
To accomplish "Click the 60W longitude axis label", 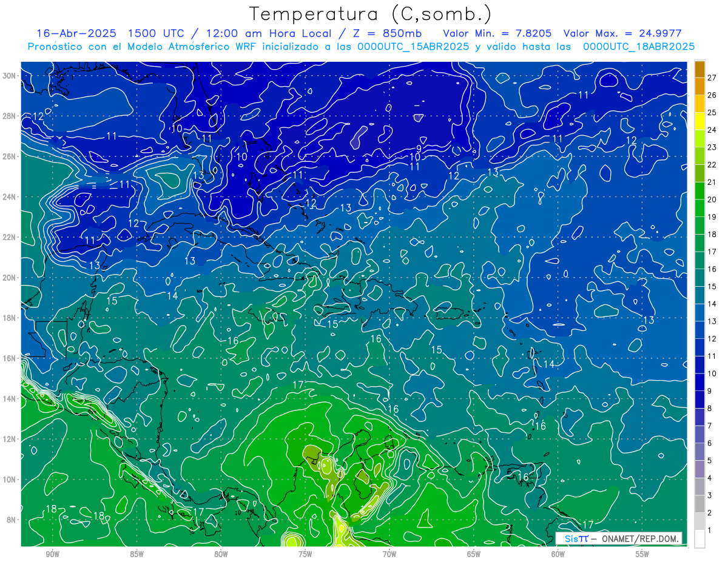I will [558, 555].
